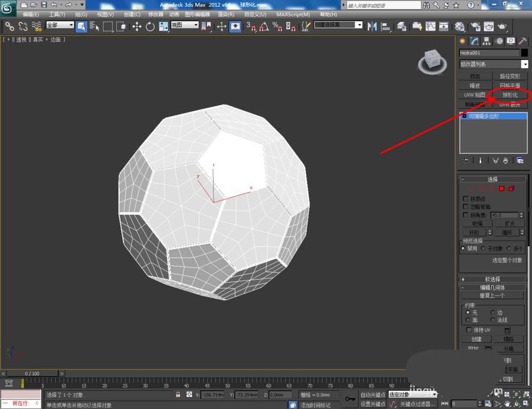
Task: Select the 子对象 preview radio button
Action: pos(483,248)
